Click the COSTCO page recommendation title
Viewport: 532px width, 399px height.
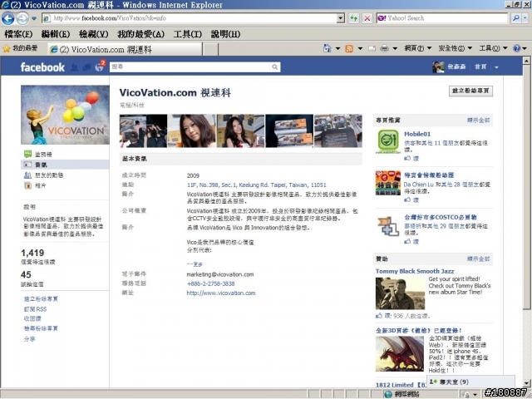pyautogui.click(x=440, y=218)
